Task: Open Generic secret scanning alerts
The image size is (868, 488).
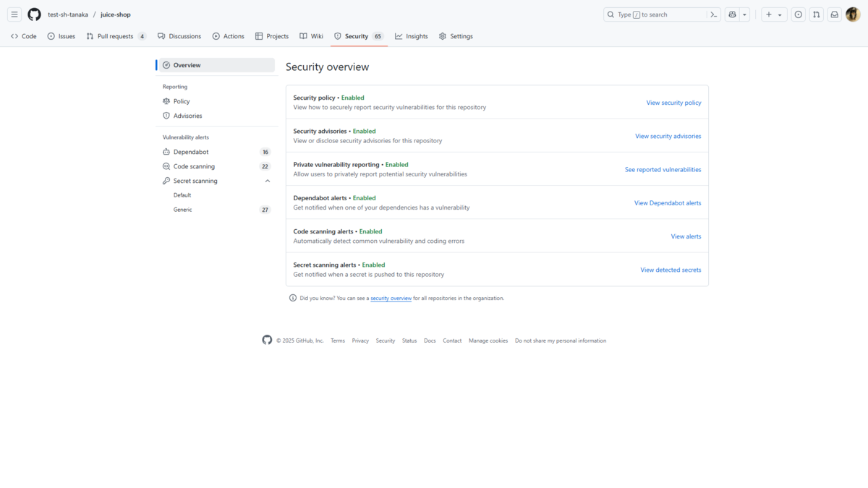Action: (x=216, y=210)
